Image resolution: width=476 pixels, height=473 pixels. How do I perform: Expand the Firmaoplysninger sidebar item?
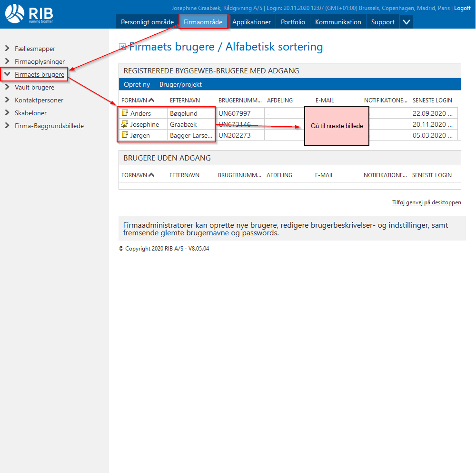pyautogui.click(x=7, y=61)
